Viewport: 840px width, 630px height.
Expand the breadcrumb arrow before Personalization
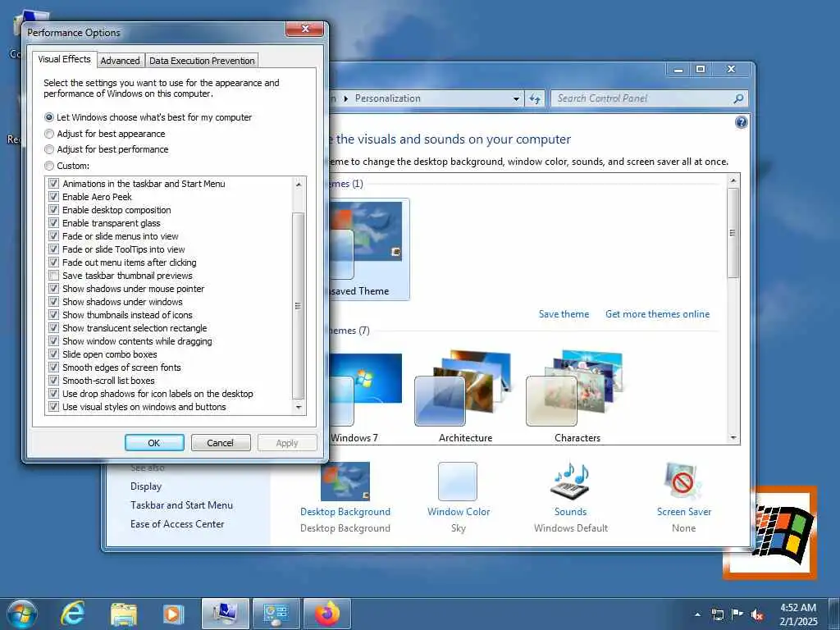click(x=345, y=98)
